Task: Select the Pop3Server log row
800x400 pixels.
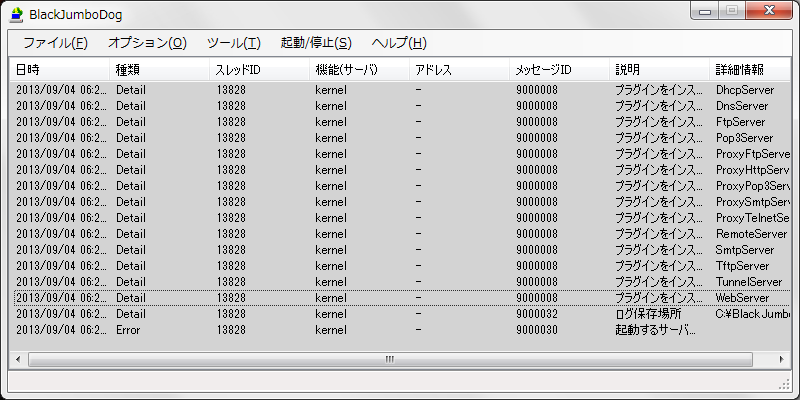Action: tap(400, 138)
